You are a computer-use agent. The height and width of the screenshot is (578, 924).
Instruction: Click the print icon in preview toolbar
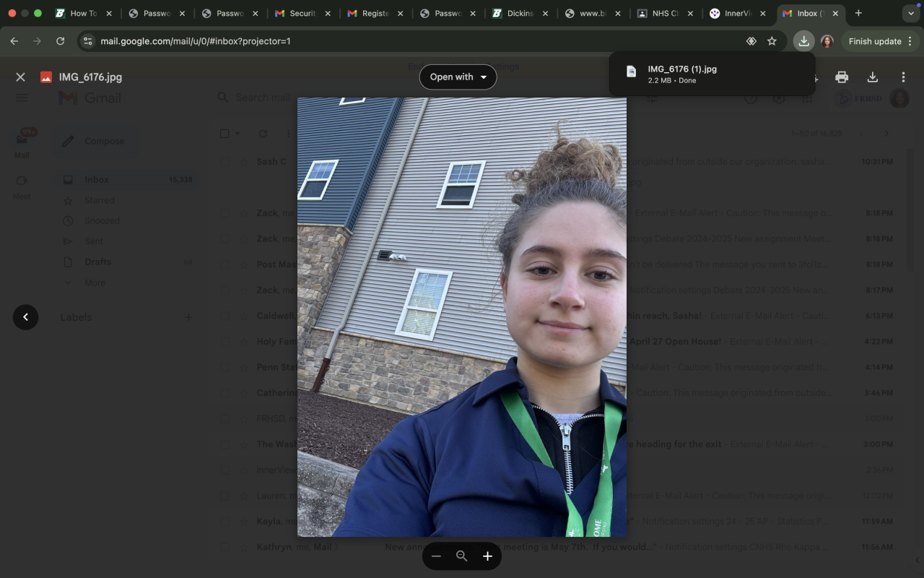point(842,77)
